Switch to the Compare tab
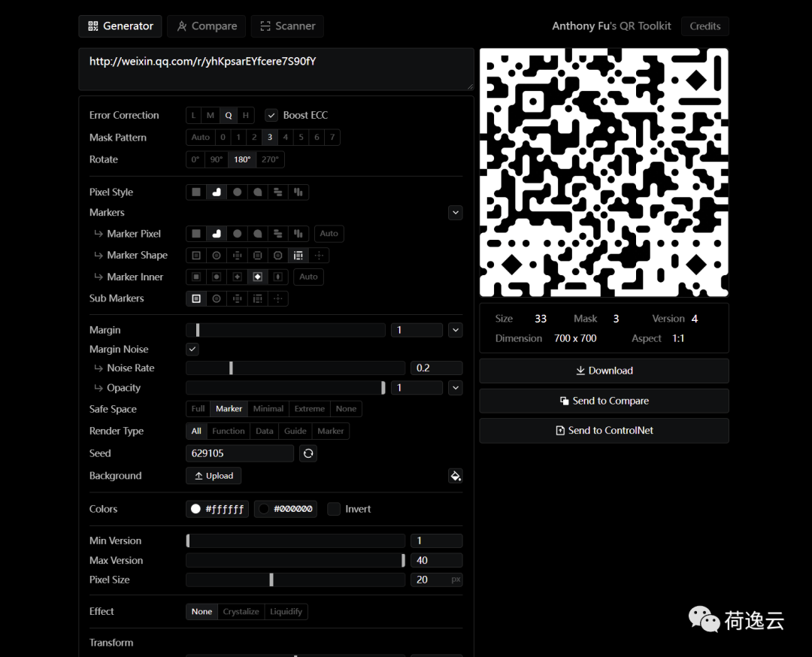This screenshot has width=812, height=657. click(206, 26)
